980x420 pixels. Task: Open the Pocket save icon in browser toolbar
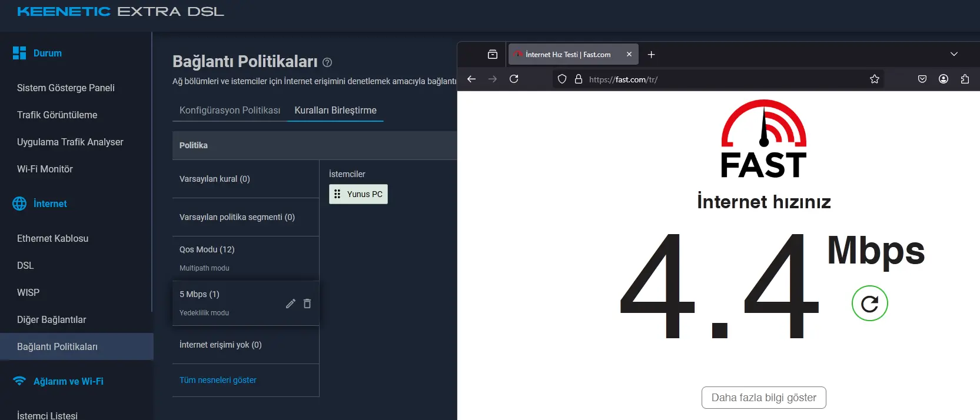pyautogui.click(x=922, y=79)
